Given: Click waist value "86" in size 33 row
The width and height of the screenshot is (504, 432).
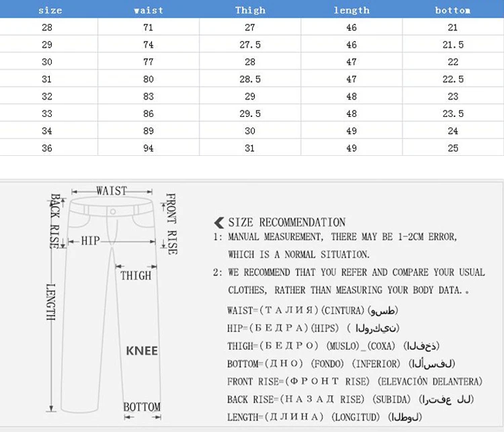Looking at the screenshot, I should pos(149,114).
